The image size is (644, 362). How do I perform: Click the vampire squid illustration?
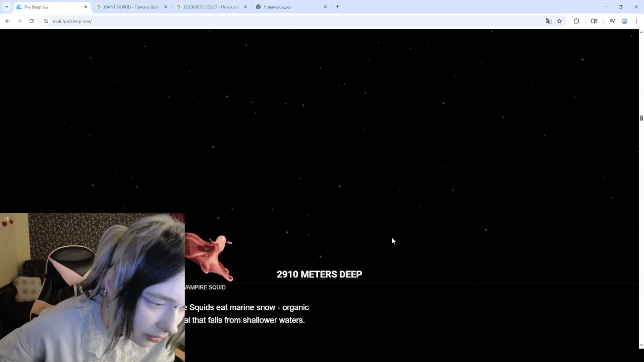(209, 258)
